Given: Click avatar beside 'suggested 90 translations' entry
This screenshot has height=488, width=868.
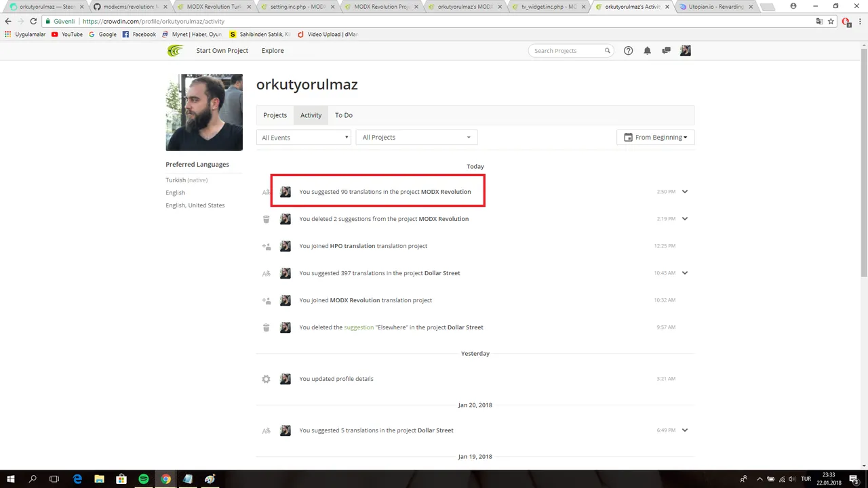Looking at the screenshot, I should [285, 192].
